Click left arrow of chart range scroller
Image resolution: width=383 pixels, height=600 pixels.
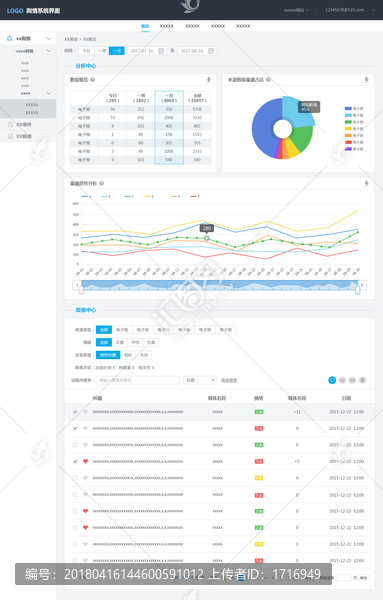pos(77,285)
